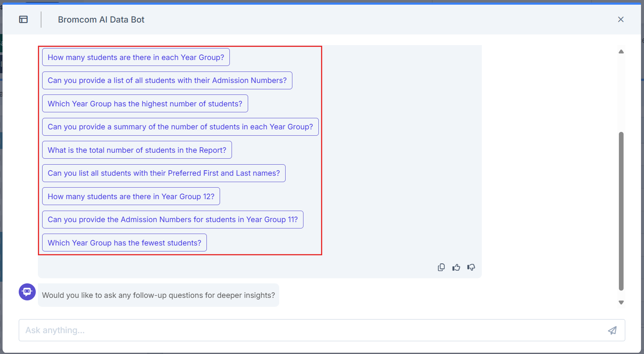Ask which Year Group has fewest students
This screenshot has width=644, height=354.
(124, 243)
